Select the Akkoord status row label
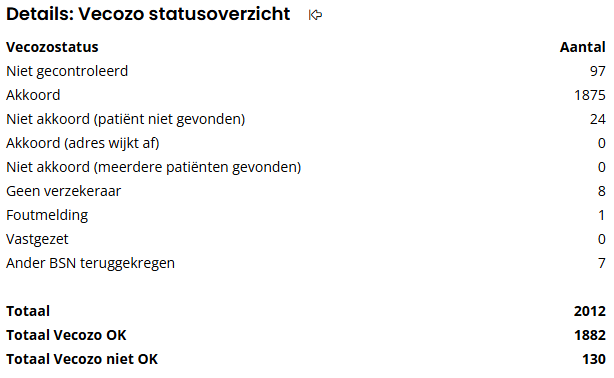The image size is (614, 378). click(x=33, y=95)
